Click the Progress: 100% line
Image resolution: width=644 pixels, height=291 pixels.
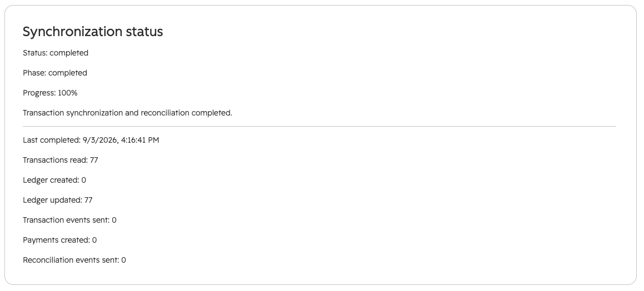pyautogui.click(x=50, y=93)
